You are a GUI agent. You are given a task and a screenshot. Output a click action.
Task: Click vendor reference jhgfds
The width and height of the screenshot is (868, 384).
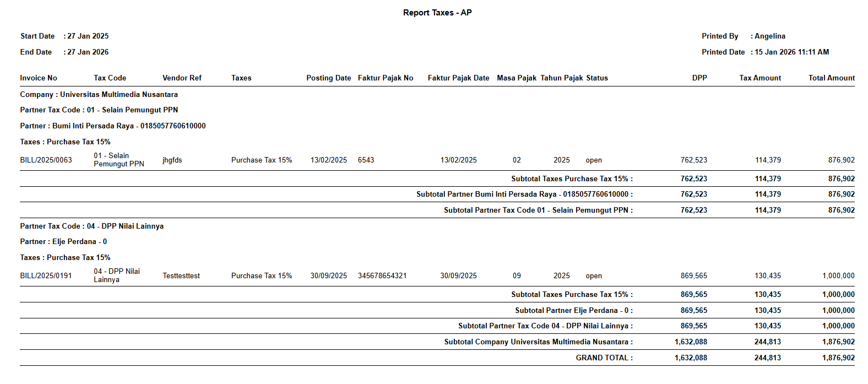(x=172, y=160)
